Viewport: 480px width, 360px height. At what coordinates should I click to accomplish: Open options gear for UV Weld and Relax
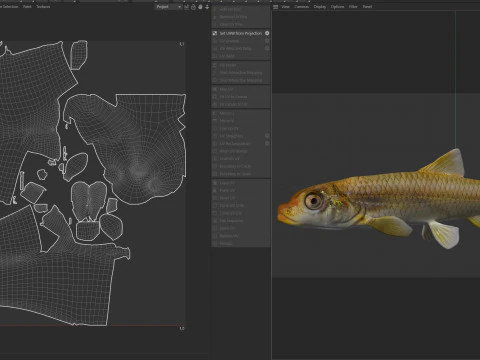pos(267,48)
